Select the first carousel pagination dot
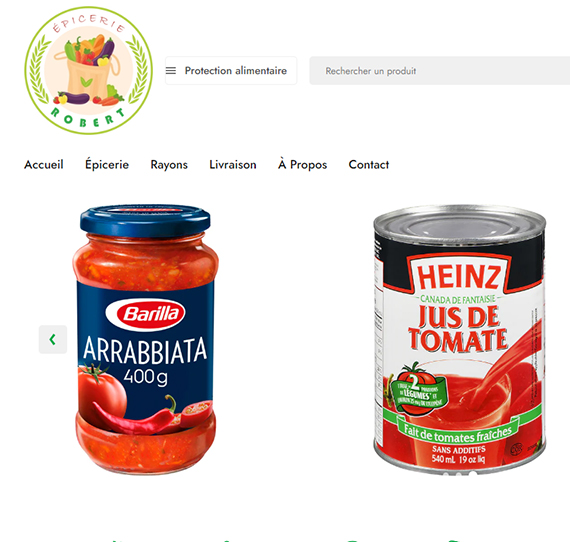This screenshot has width=570, height=542. tap(445, 474)
